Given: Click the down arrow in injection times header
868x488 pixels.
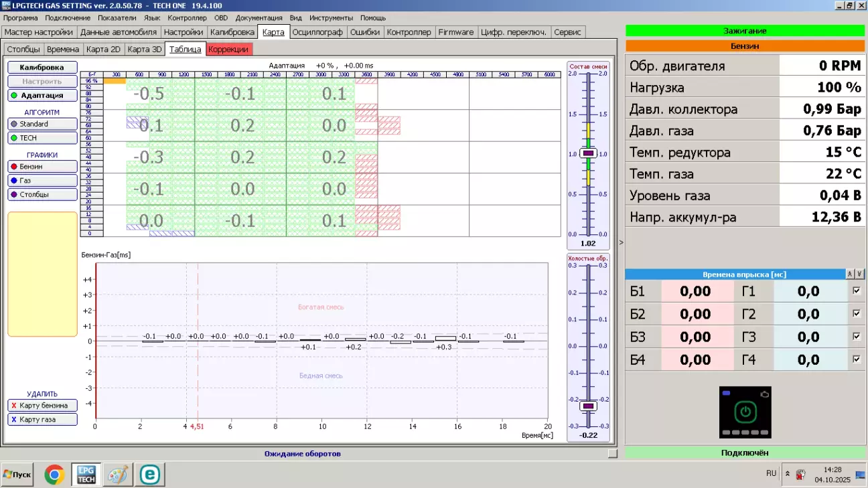Looking at the screenshot, I should 859,274.
